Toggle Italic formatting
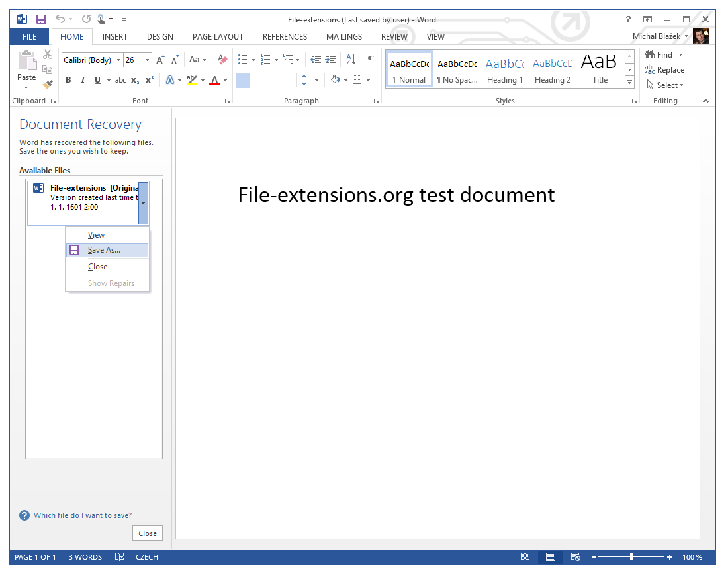Image resolution: width=728 pixels, height=577 pixels. 83,80
